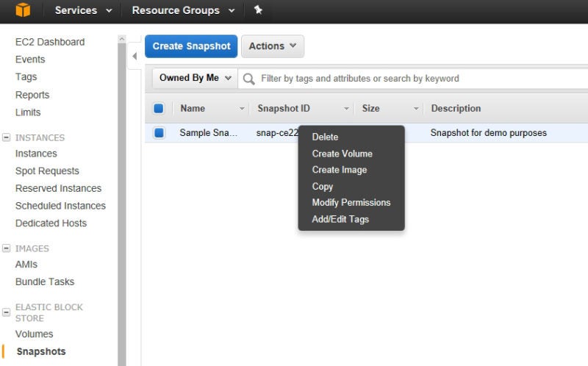
Task: Open Volumes in the sidebar
Action: point(34,334)
